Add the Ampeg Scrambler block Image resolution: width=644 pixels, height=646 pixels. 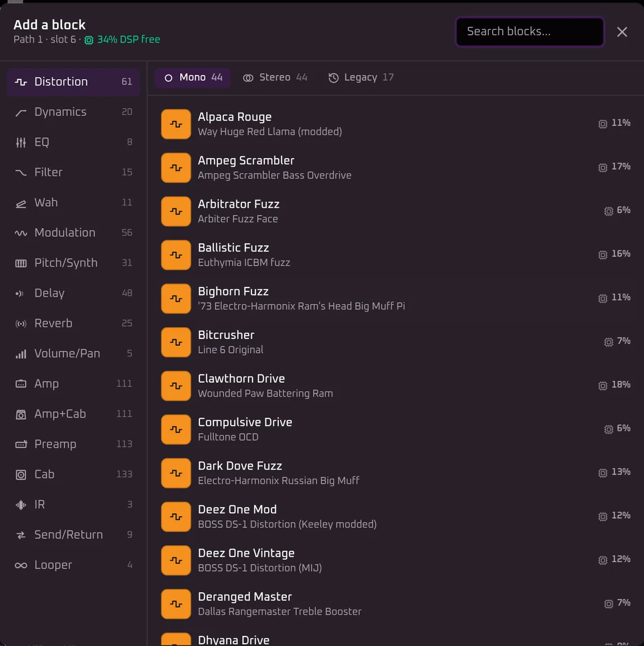click(x=396, y=168)
